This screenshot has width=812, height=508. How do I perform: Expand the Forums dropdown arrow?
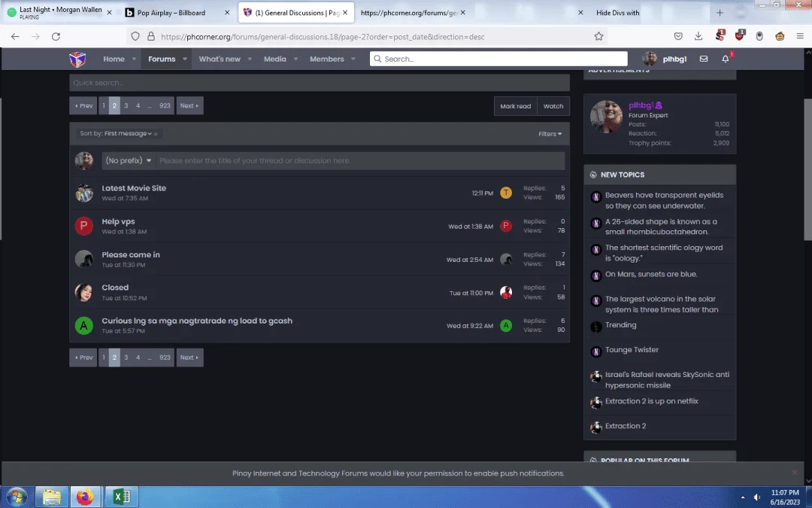coord(184,59)
